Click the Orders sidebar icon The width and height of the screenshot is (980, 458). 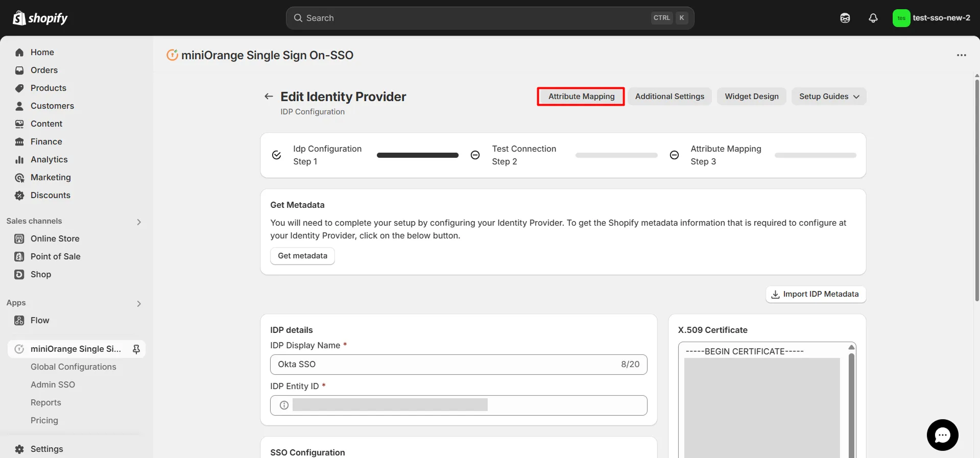coord(19,70)
